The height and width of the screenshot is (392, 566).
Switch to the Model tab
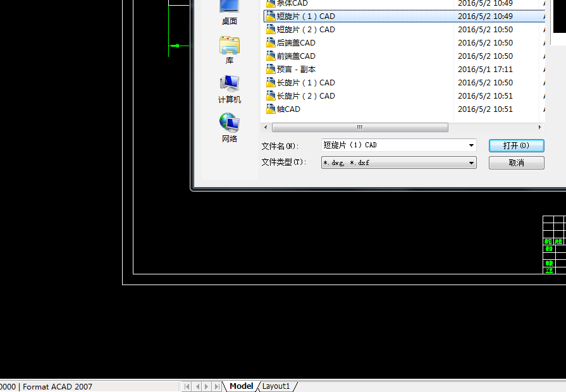(241, 386)
